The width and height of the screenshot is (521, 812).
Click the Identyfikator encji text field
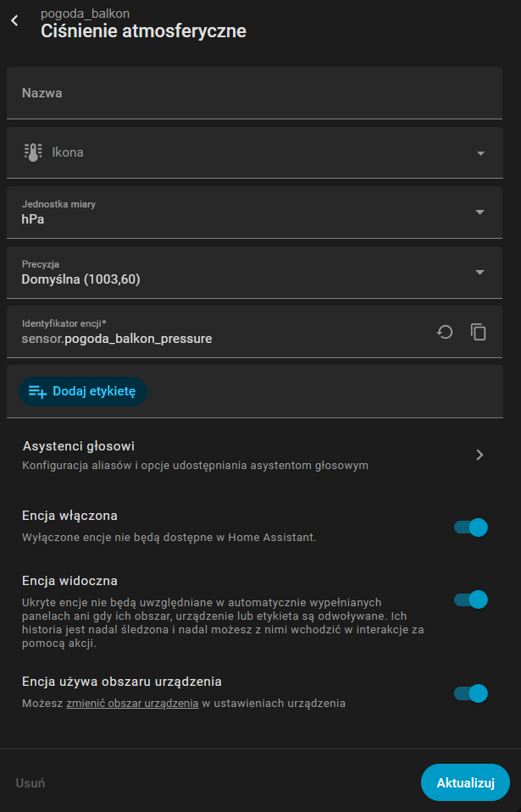pos(218,332)
